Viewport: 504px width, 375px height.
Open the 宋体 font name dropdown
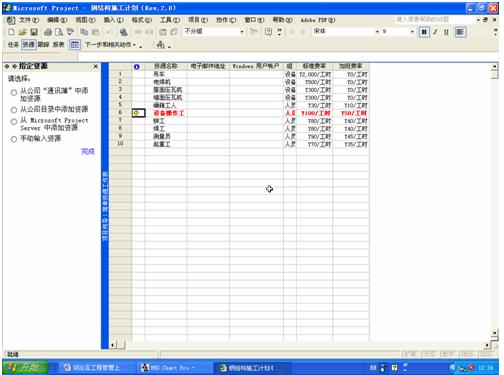(x=377, y=32)
